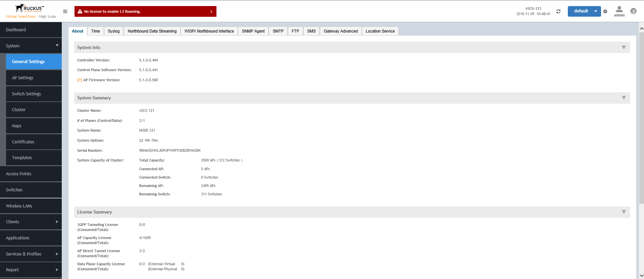This screenshot has height=279, width=644.
Task: Select the SNMP Agent tab
Action: pos(253,31)
